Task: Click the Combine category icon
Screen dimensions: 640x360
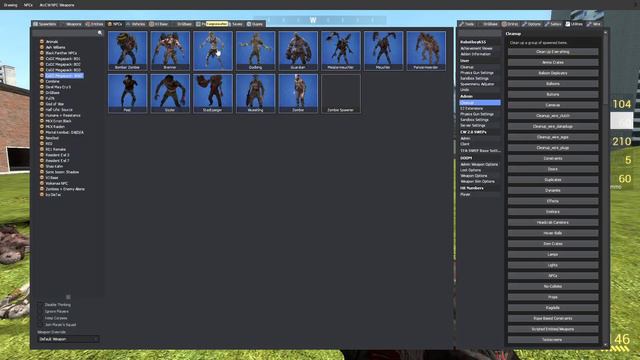Action: [x=42, y=81]
